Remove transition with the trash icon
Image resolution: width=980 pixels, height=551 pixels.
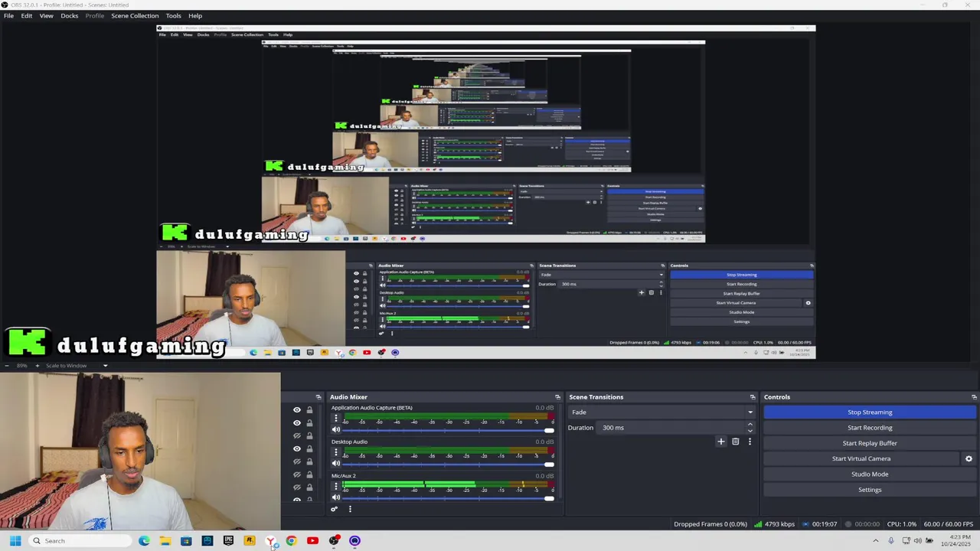pos(735,442)
